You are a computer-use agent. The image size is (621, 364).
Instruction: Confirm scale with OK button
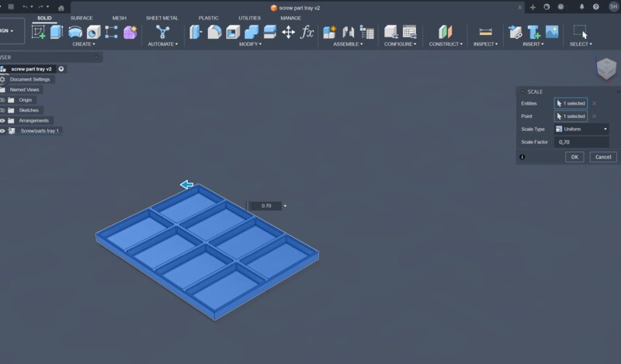[x=574, y=157]
